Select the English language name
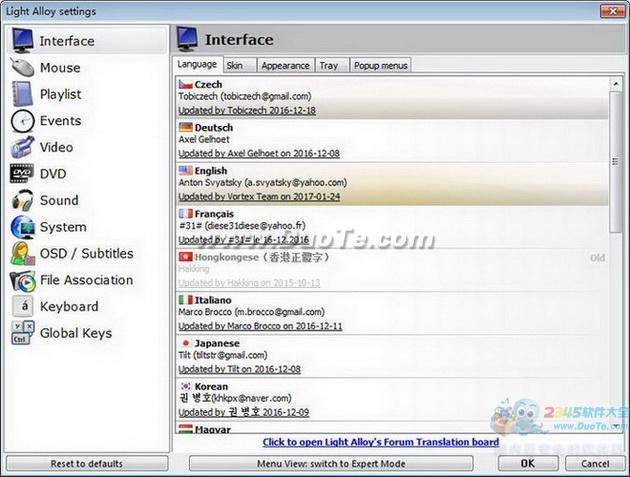This screenshot has height=477, width=630. 211,170
